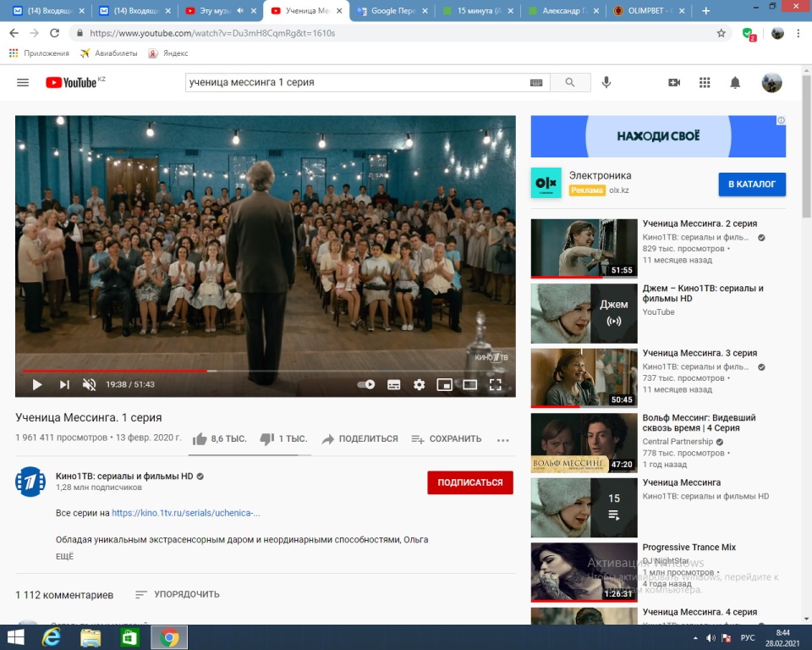
Task: Click the В КАТАЛОГ ad button
Action: [x=752, y=184]
